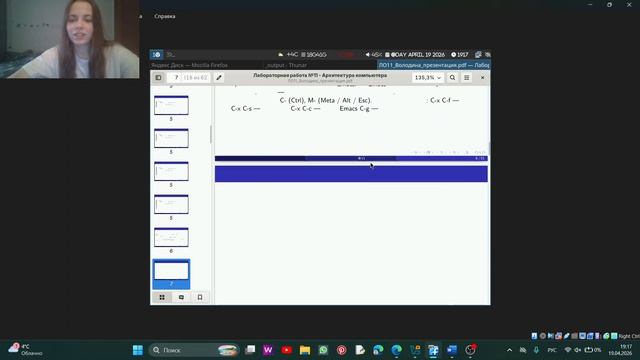Click the volume indicator in the Linux panel
Image resolution: width=640 pixels, height=360 pixels.
pyautogui.click(x=373, y=54)
